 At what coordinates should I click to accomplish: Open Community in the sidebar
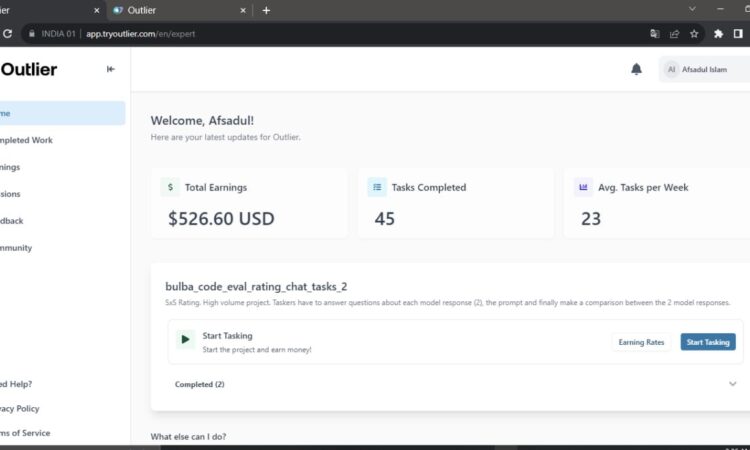(16, 248)
